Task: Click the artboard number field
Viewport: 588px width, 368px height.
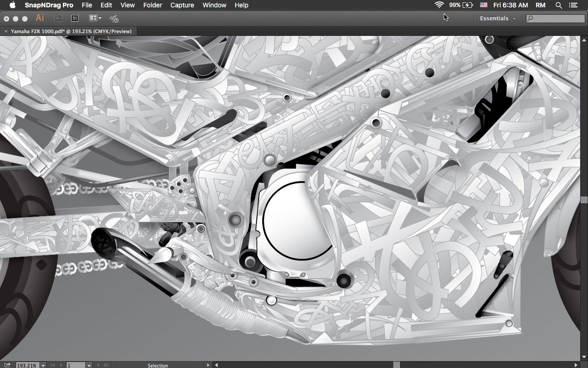Action: click(76, 365)
